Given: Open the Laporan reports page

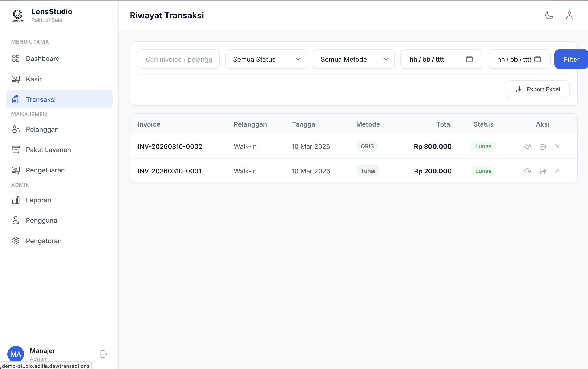Looking at the screenshot, I should (x=38, y=200).
